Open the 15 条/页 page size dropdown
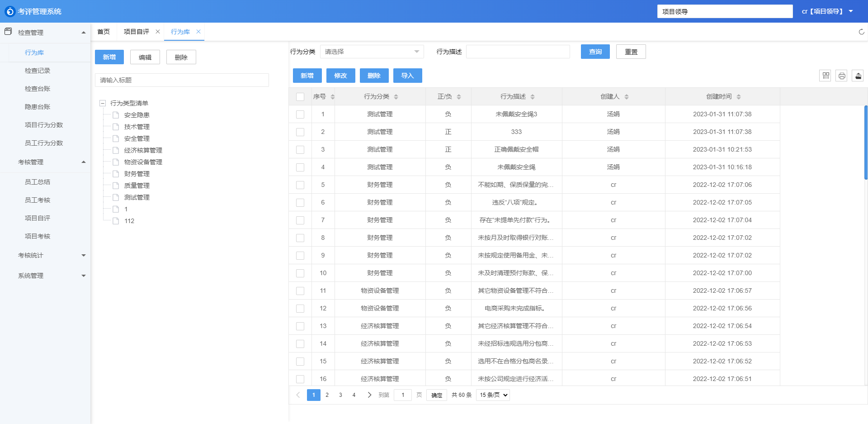868x424 pixels. [493, 395]
